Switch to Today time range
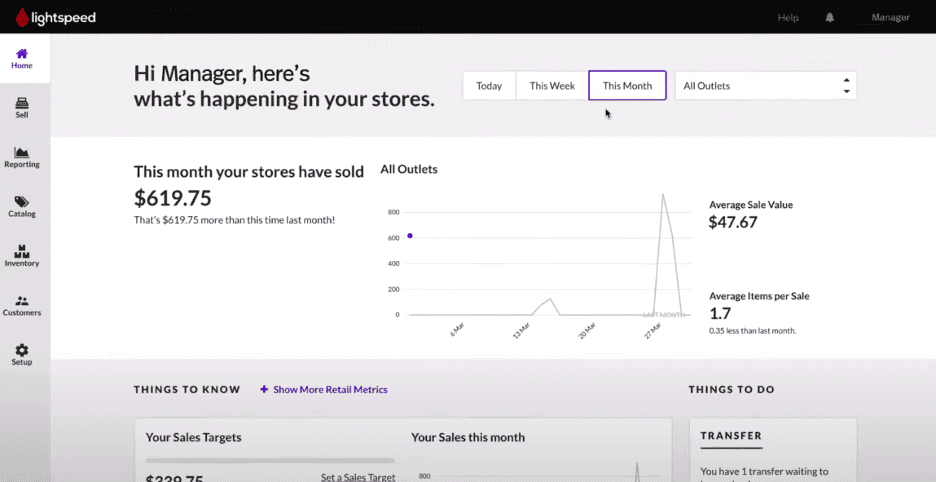This screenshot has height=482, width=936. pyautogui.click(x=489, y=86)
